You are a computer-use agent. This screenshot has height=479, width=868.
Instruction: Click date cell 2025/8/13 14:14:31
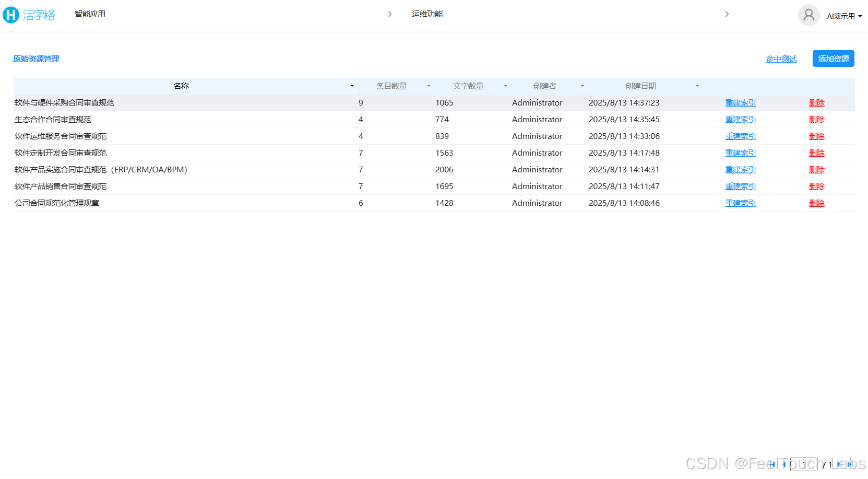pos(624,170)
